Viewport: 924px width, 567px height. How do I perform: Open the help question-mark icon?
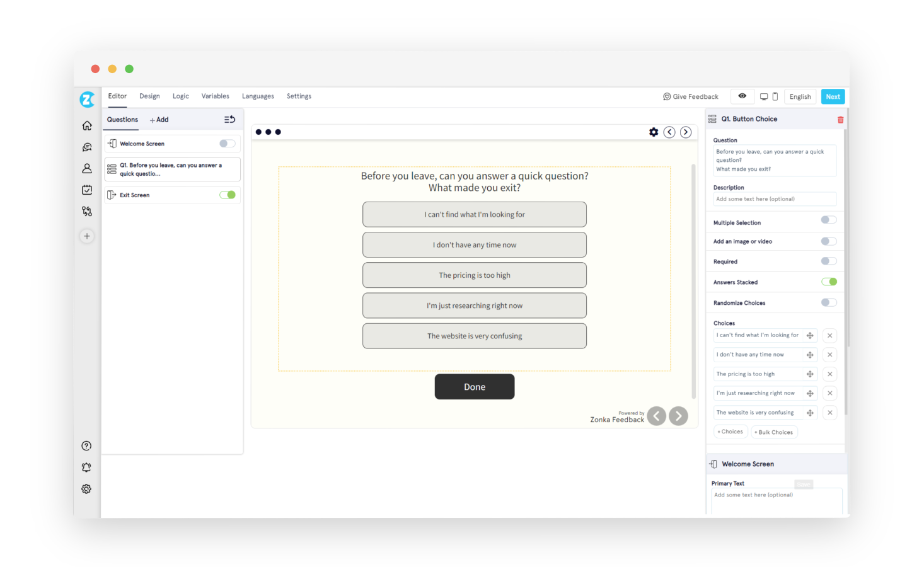[86, 446]
